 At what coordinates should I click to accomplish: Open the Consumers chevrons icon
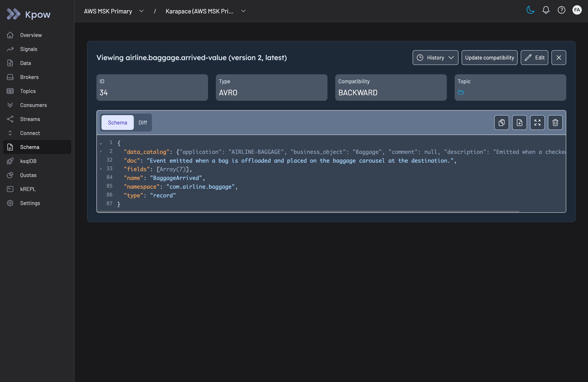[10, 105]
